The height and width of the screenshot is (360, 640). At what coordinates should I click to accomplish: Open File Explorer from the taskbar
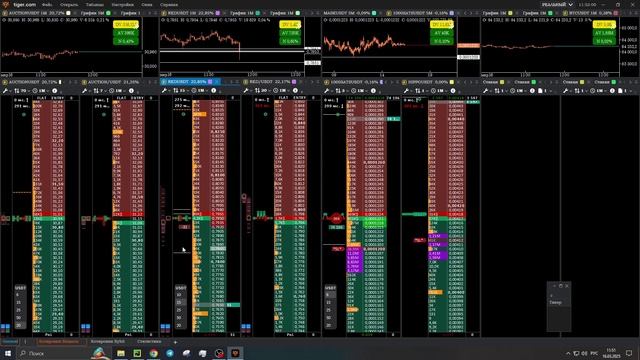[x=121, y=353]
